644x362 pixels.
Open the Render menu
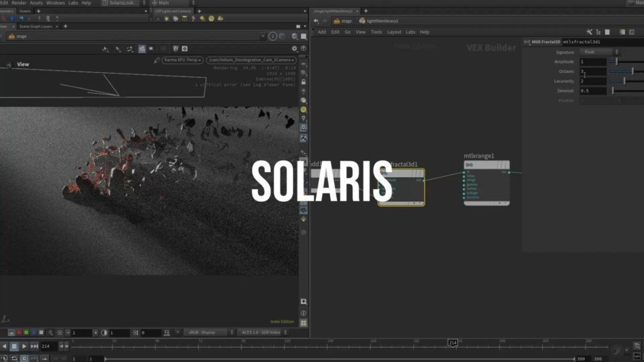pos(19,3)
